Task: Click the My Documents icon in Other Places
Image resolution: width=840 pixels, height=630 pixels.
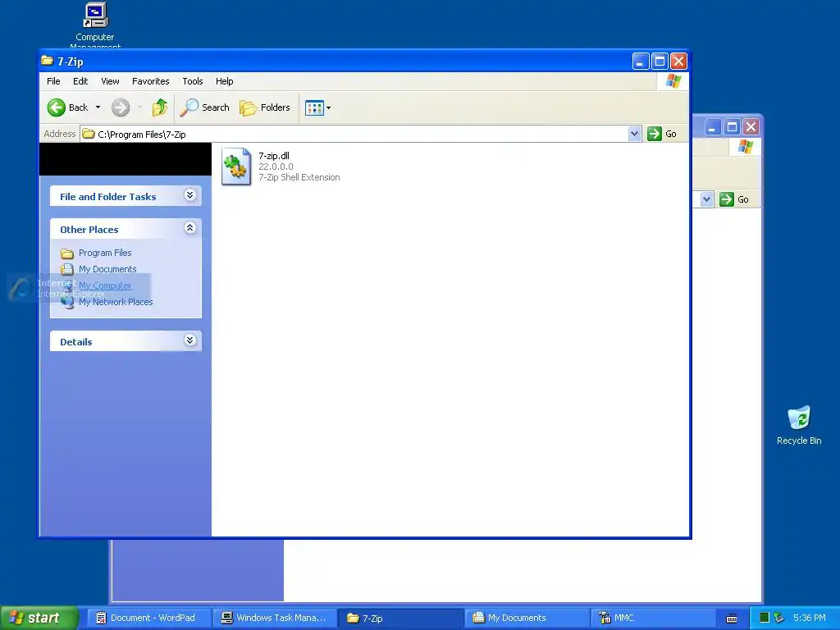Action: tap(67, 269)
